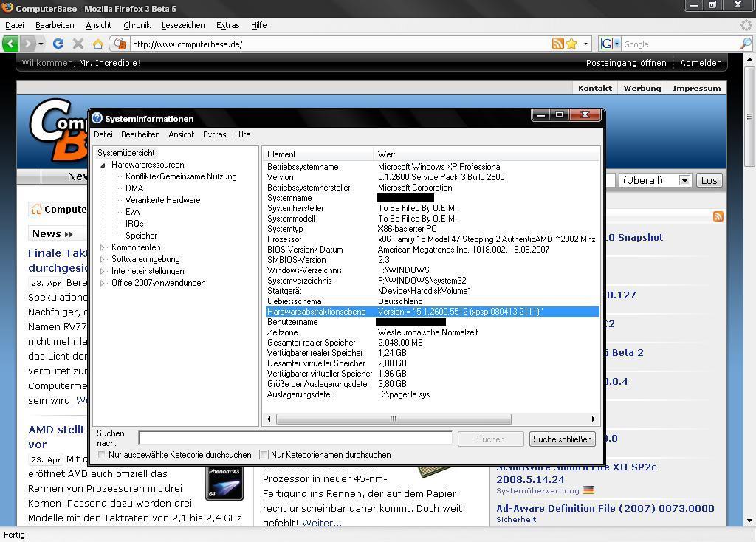Click the Firefox forward arrow button
756x542 pixels.
(28, 44)
